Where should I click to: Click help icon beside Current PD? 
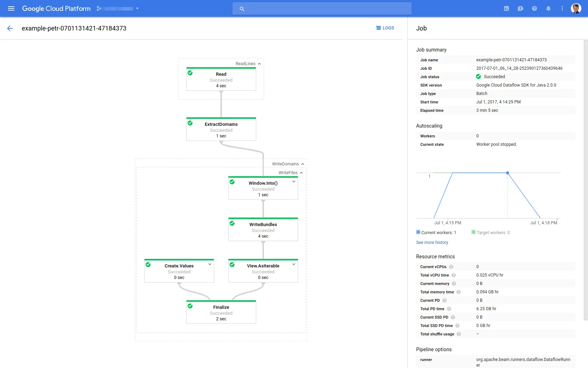(x=444, y=300)
